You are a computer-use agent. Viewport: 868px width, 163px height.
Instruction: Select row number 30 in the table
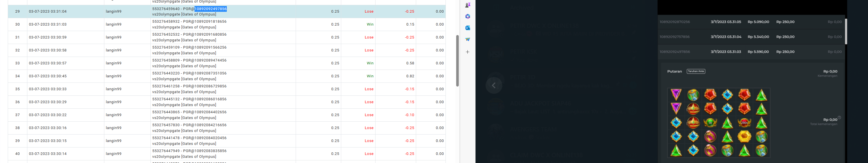pyautogui.click(x=18, y=24)
